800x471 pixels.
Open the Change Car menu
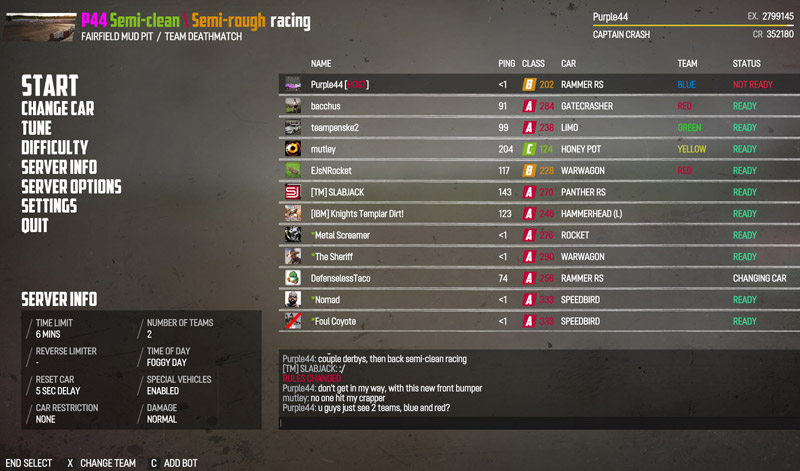[x=58, y=108]
